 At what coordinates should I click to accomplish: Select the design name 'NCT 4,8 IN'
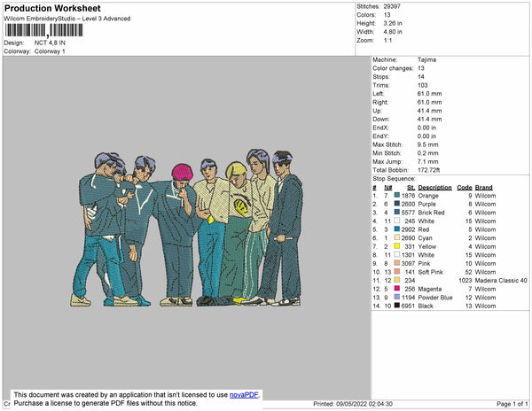point(50,43)
